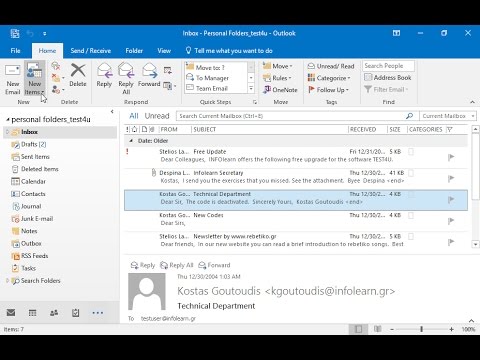Click the zoom in plus button

pos(451,329)
